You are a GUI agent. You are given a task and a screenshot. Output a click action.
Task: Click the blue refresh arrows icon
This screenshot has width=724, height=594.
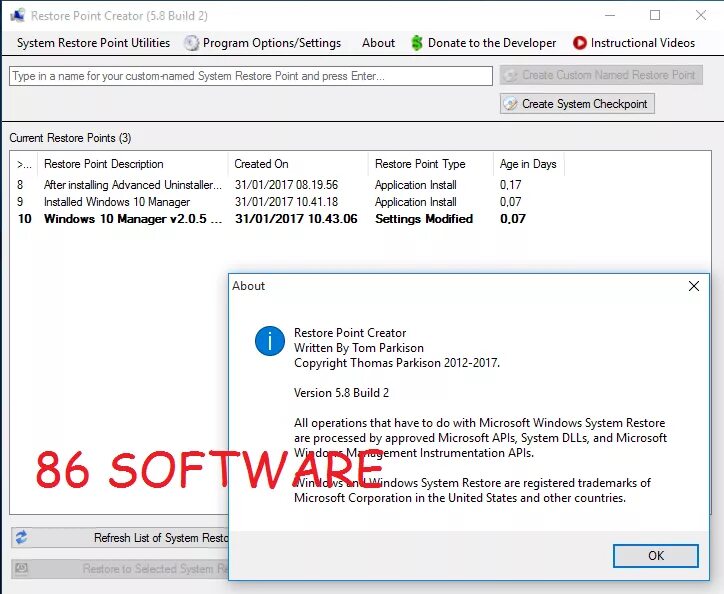pos(21,537)
